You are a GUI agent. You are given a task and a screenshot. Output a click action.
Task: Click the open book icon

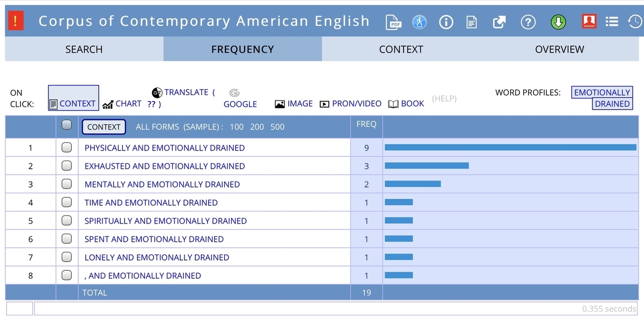coord(393,104)
